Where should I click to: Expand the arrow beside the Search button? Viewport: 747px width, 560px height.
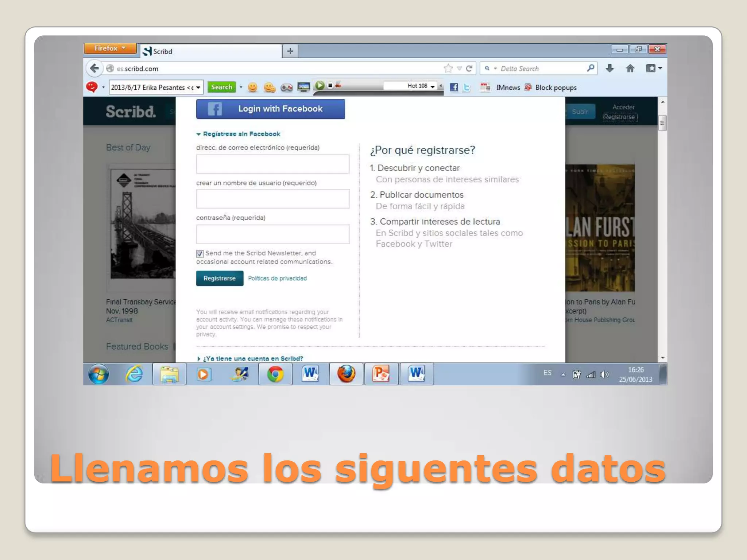[241, 87]
